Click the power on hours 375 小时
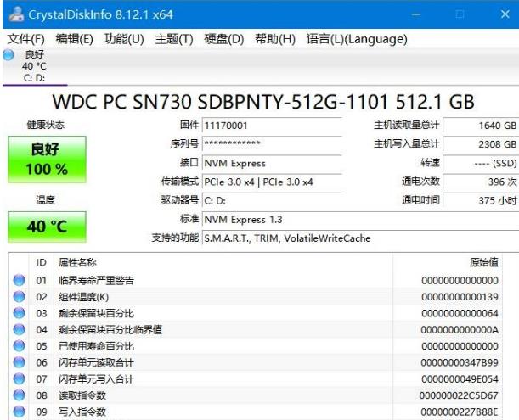 (x=481, y=201)
